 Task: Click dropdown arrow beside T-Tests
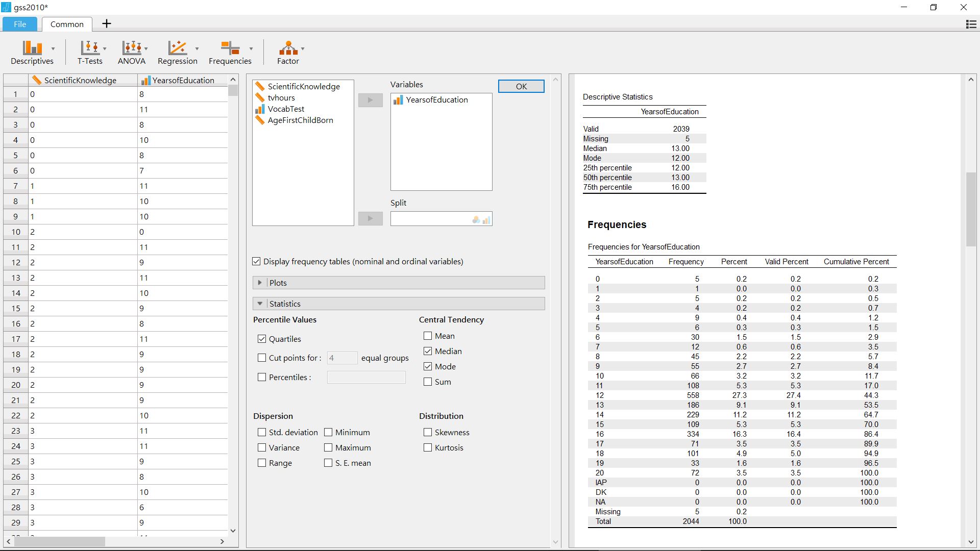(x=105, y=48)
